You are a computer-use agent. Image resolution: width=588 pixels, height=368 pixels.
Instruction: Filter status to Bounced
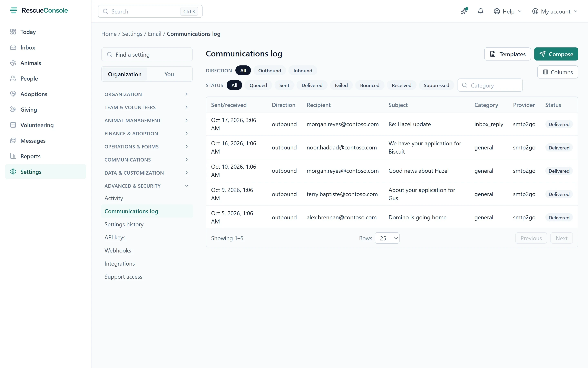point(370,85)
